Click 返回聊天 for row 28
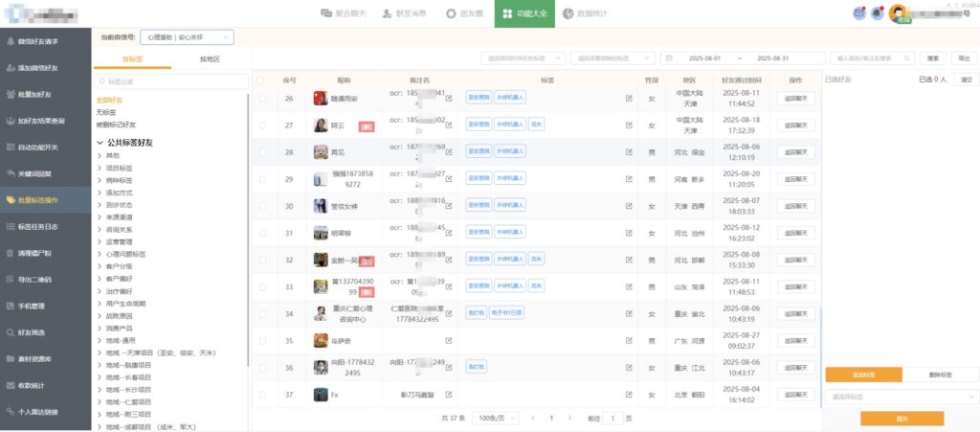The image size is (980, 432). pos(795,151)
